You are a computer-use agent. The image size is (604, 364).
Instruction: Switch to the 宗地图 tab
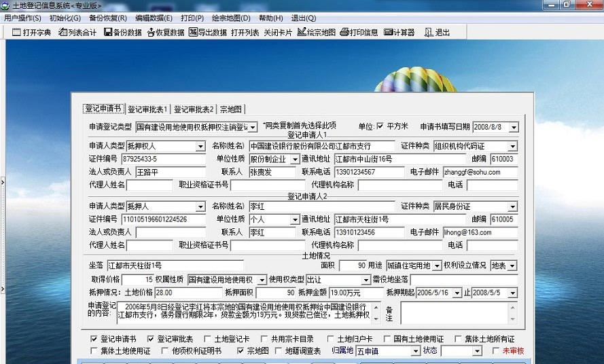(x=231, y=109)
